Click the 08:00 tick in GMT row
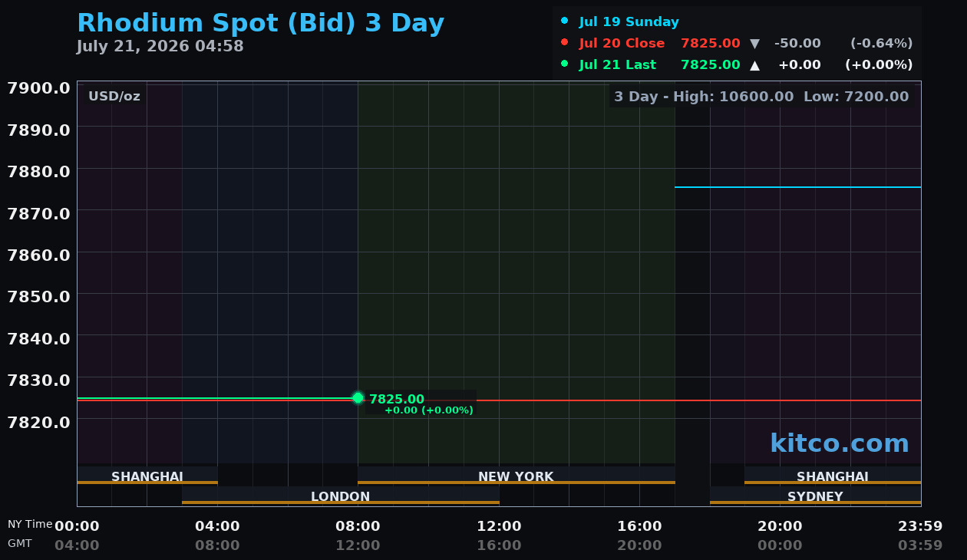This screenshot has height=560, width=967. [217, 545]
